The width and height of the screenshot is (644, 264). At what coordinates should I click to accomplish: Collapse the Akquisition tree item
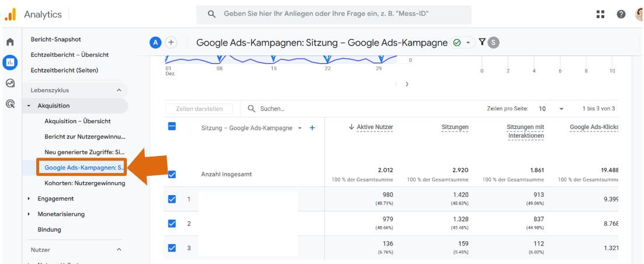tap(29, 106)
